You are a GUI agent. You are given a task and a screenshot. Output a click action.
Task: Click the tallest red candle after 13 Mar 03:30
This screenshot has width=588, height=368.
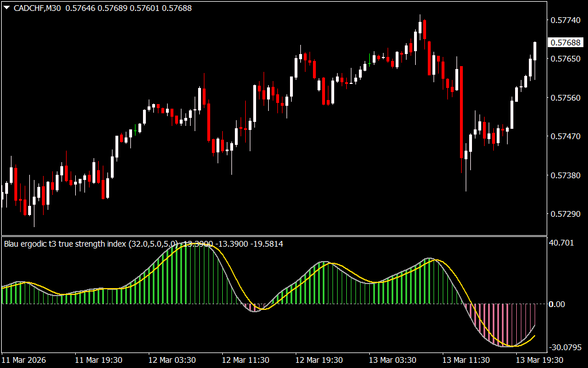click(x=462, y=112)
